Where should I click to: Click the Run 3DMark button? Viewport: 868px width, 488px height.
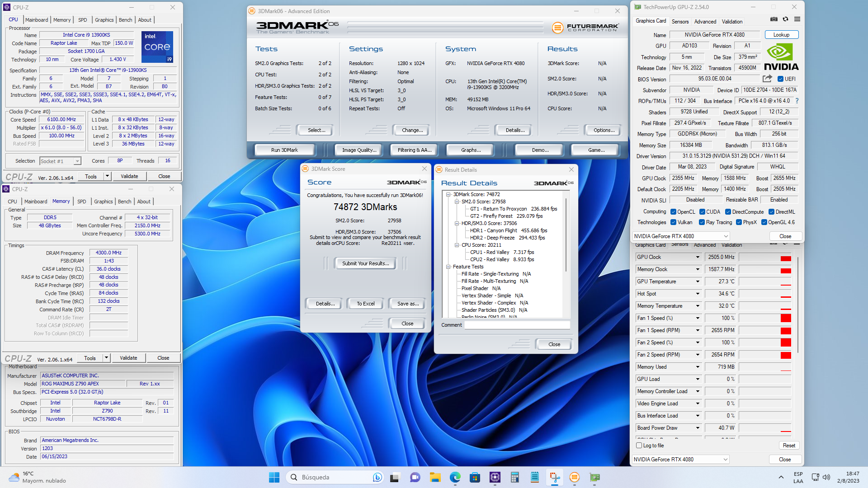click(x=284, y=150)
